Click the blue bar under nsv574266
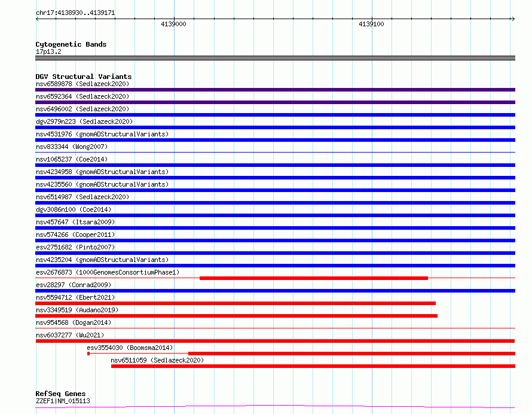The width and height of the screenshot is (532, 414). click(x=275, y=241)
